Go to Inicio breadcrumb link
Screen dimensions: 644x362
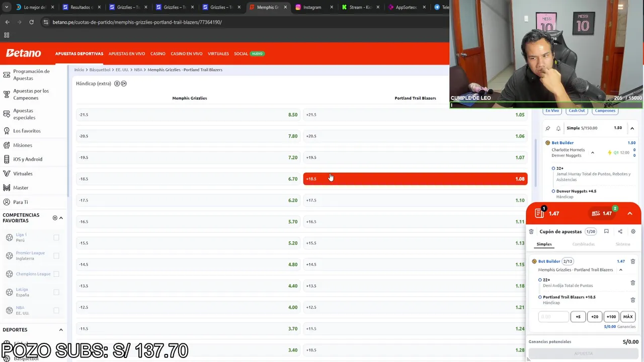(79, 70)
